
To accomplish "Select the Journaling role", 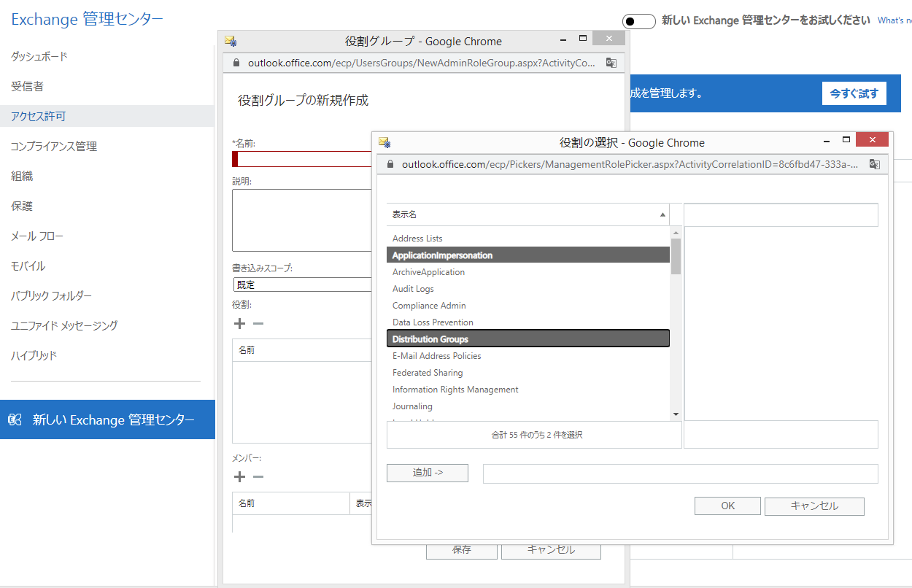I will [x=528, y=406].
